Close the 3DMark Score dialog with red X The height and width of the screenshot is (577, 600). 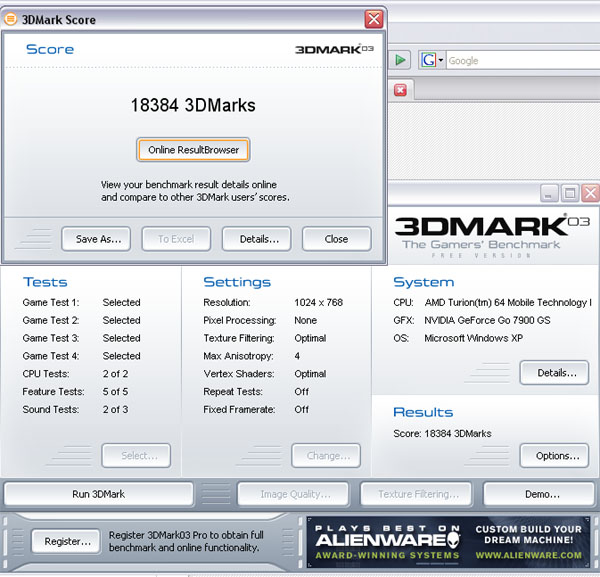click(x=373, y=19)
